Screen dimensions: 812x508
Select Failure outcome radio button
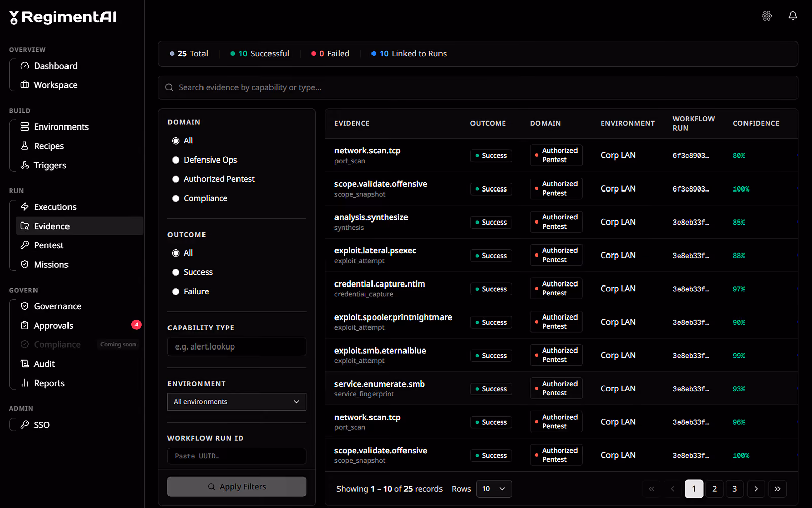[176, 292]
